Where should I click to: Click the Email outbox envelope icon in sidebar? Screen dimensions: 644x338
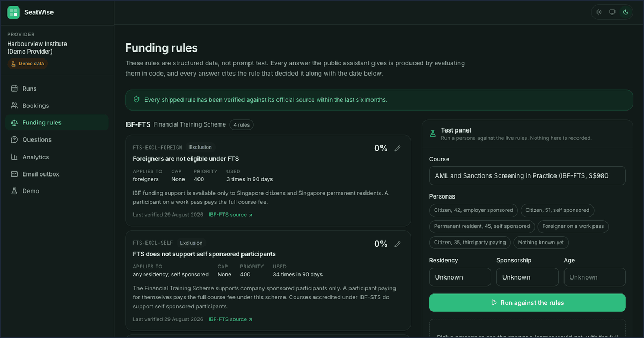click(x=14, y=174)
